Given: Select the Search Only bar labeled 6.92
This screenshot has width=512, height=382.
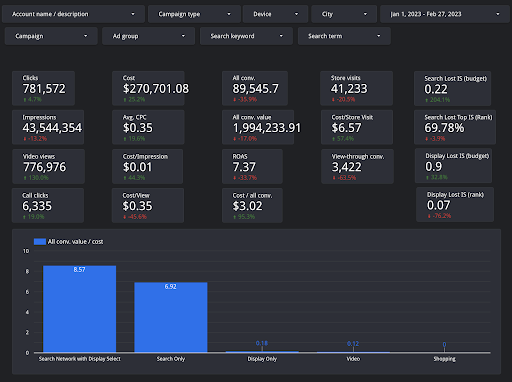Looking at the screenshot, I should (x=171, y=317).
